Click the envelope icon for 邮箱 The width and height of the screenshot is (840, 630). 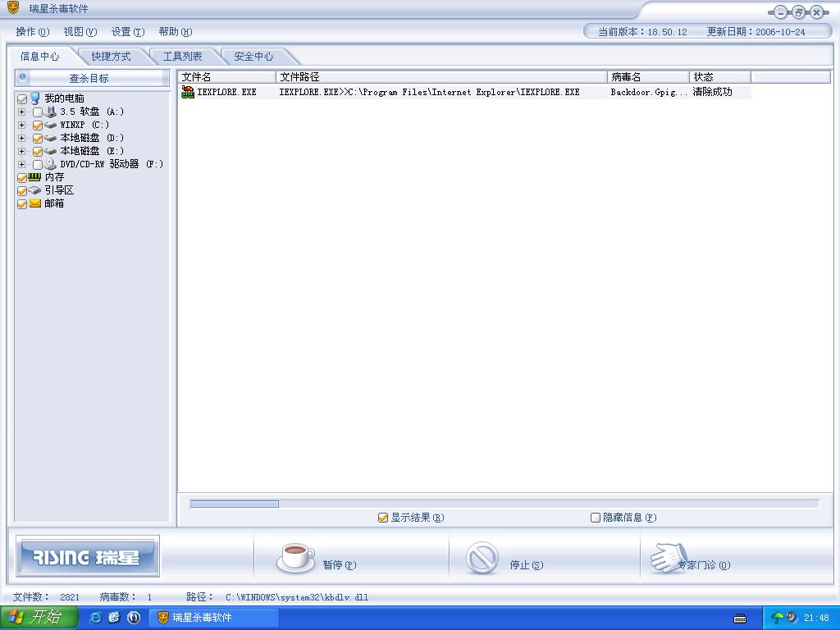(x=35, y=203)
